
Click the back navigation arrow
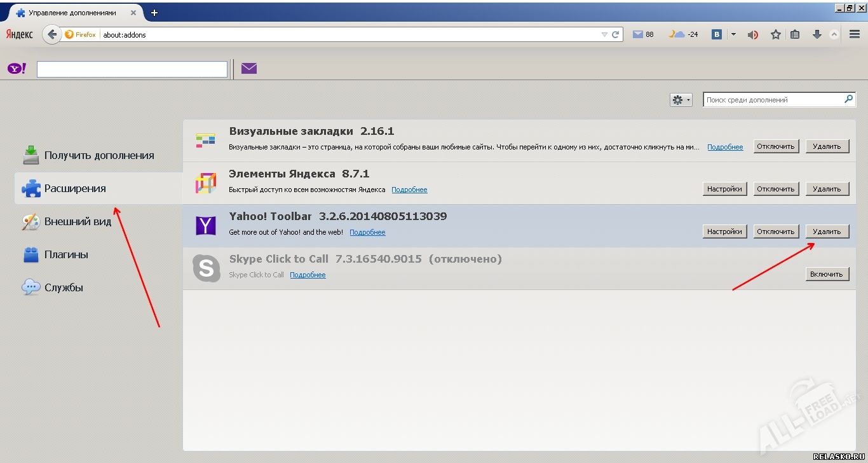pos(52,34)
